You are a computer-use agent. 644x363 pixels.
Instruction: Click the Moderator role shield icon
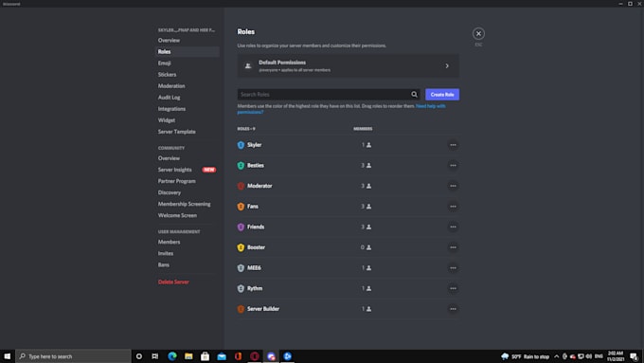click(x=241, y=186)
